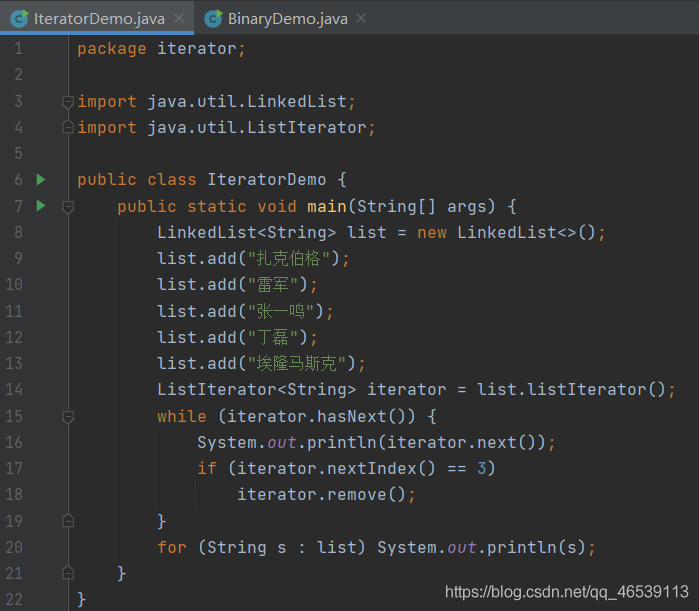
Task: Click the 'new' keyword on line 8
Action: 432,232
